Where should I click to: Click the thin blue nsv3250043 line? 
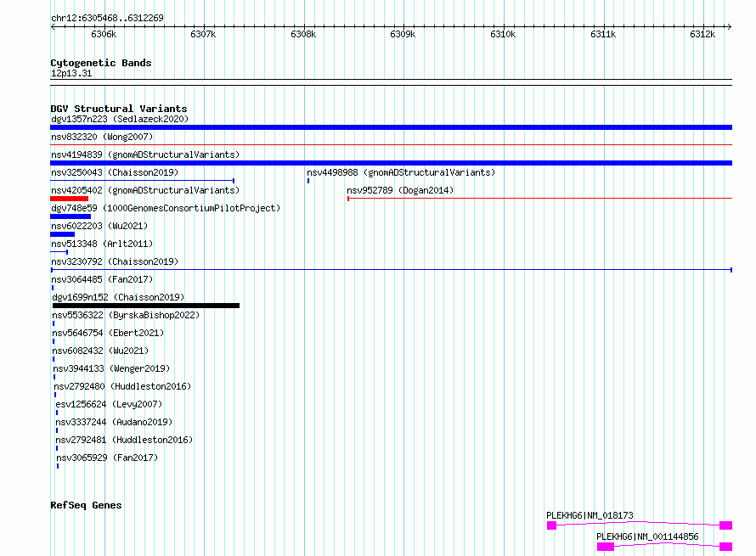[x=142, y=181]
